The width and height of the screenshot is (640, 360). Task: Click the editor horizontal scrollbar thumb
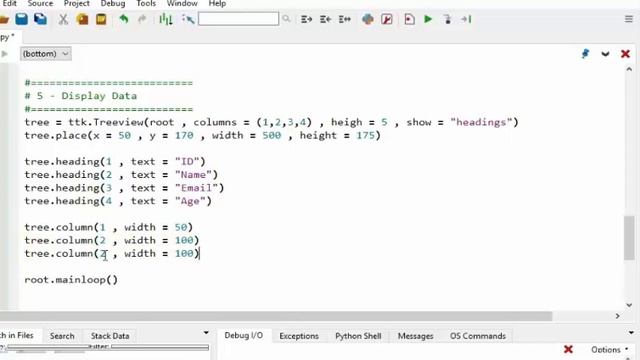pyautogui.click(x=276, y=316)
